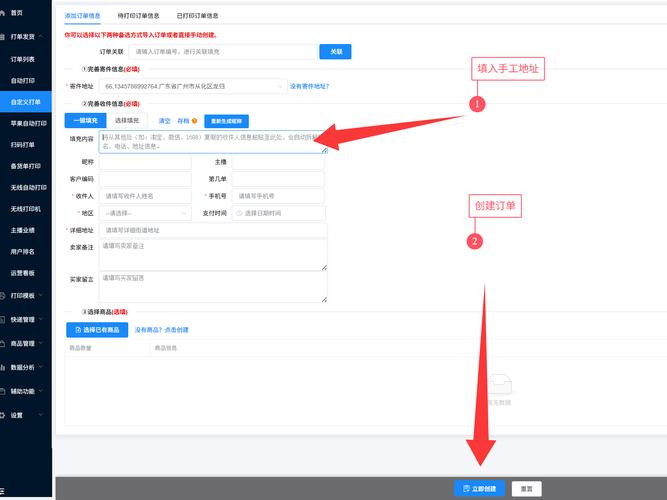Open the 地区 region dropdown

pyautogui.click(x=145, y=213)
